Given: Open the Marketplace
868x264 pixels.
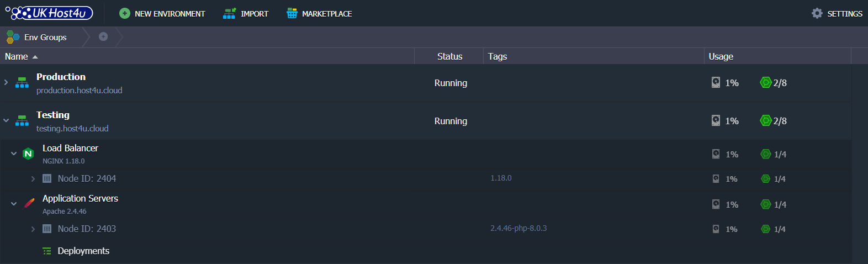Looking at the screenshot, I should coord(319,13).
